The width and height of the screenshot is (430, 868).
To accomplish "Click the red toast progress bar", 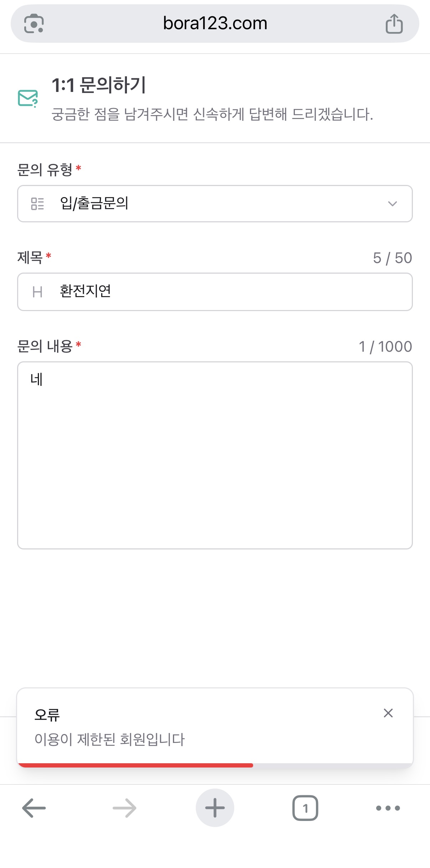I will tap(135, 765).
